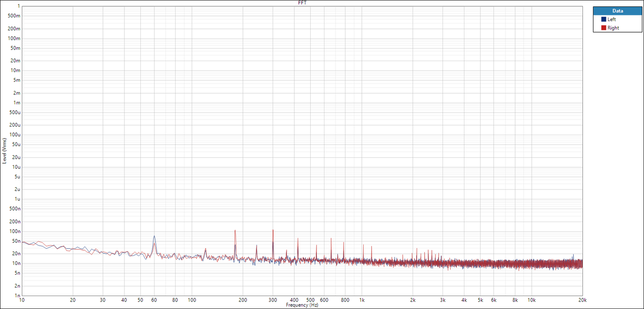
Task: Click the 100u label on the level axis
Action: [16, 135]
